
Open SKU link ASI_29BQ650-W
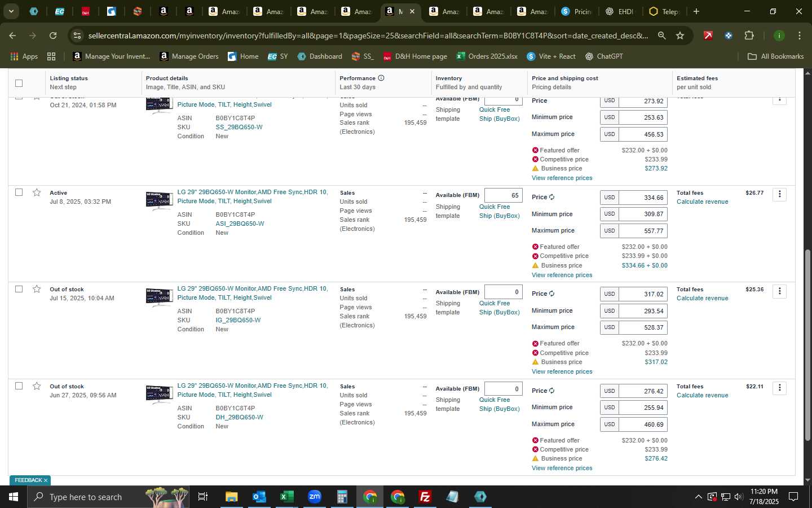pyautogui.click(x=240, y=224)
